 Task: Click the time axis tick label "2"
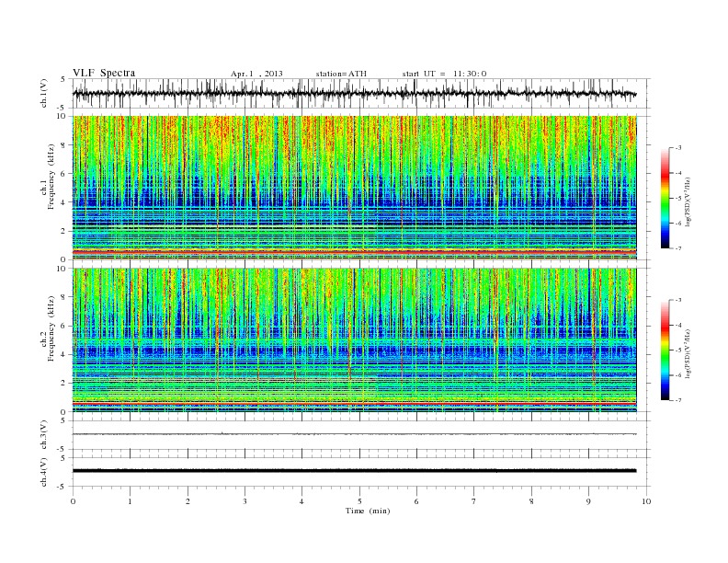pyautogui.click(x=188, y=501)
